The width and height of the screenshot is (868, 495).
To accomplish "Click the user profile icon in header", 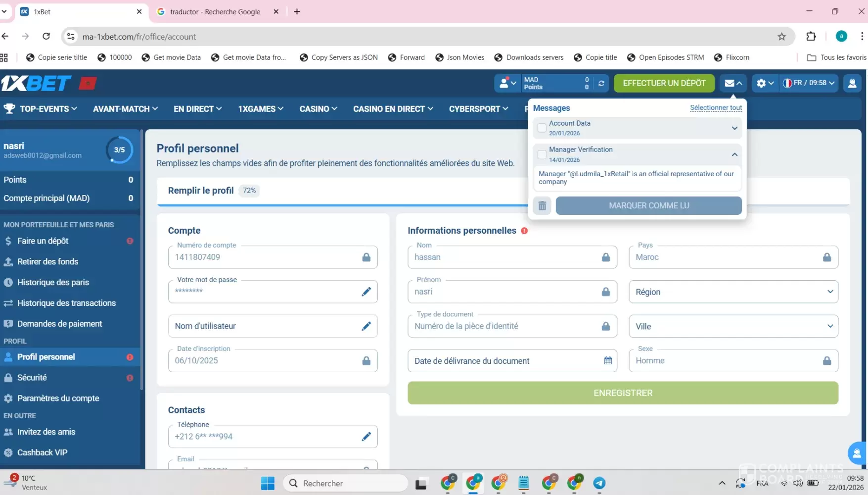I will tap(852, 83).
